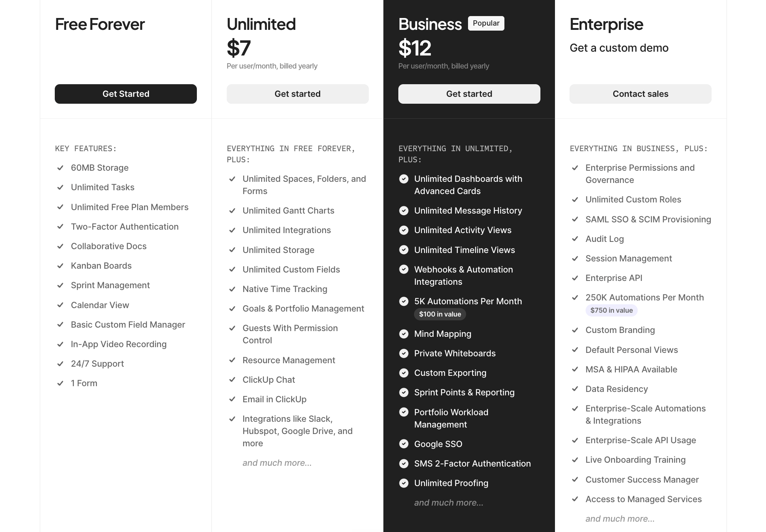Screen dimensions: 766x532
Task: Click the Business plan Get started button
Action: point(469,94)
